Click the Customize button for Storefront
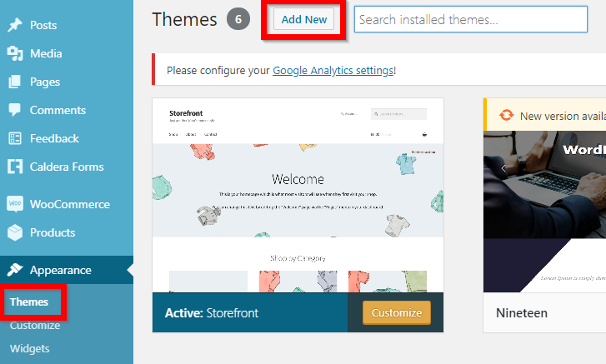Screen dimensions: 606x364 coord(397,312)
